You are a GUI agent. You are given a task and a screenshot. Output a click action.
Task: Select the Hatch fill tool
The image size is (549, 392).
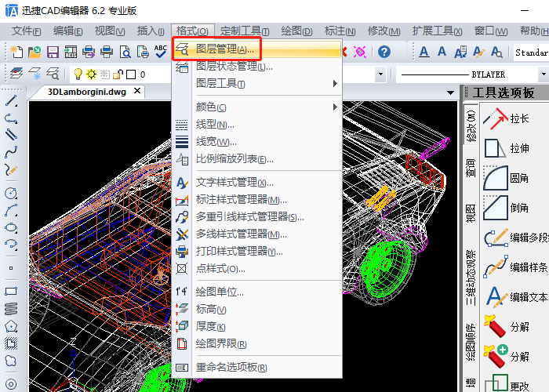coord(11,343)
